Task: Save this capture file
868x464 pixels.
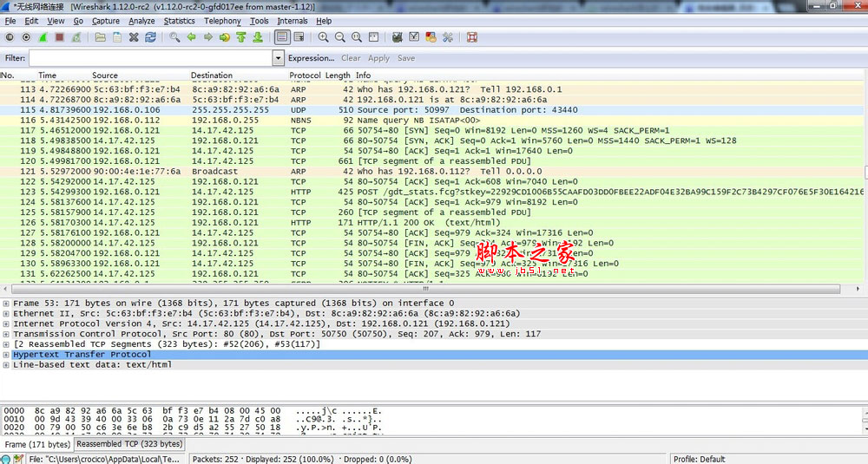Action: [x=117, y=37]
